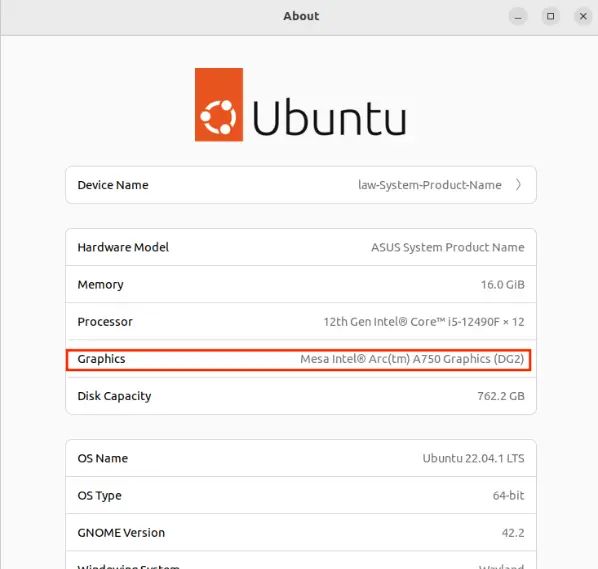Click the ASUS System Product Name value
Screen dimensions: 598x569
pyautogui.click(x=448, y=247)
